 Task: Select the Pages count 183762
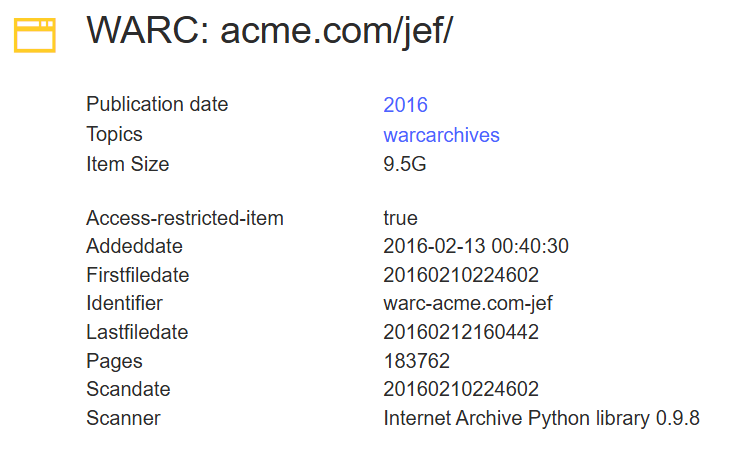[416, 361]
